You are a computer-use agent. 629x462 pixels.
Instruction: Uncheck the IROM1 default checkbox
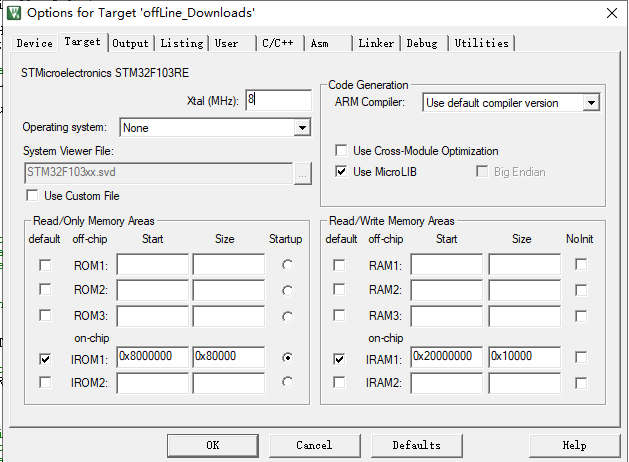(x=45, y=357)
